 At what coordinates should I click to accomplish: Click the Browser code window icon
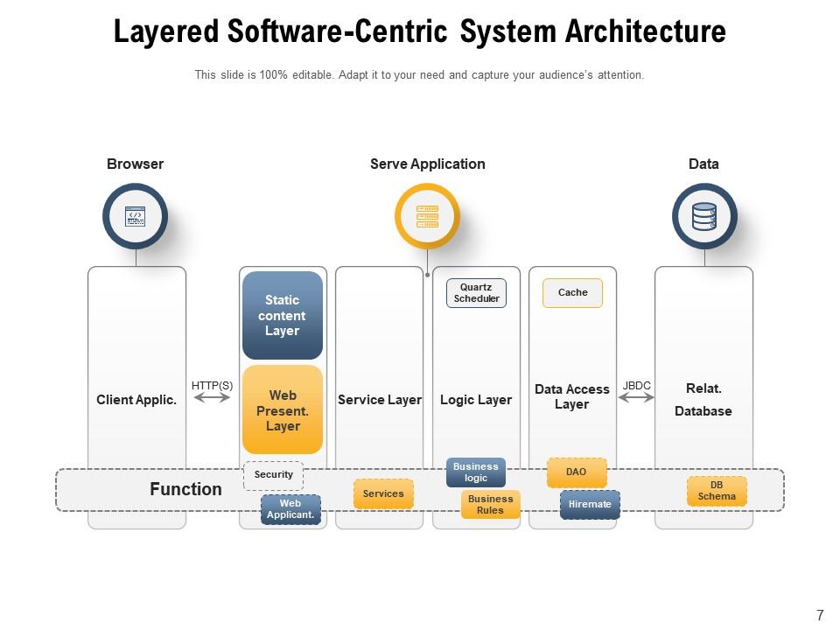[x=135, y=216]
